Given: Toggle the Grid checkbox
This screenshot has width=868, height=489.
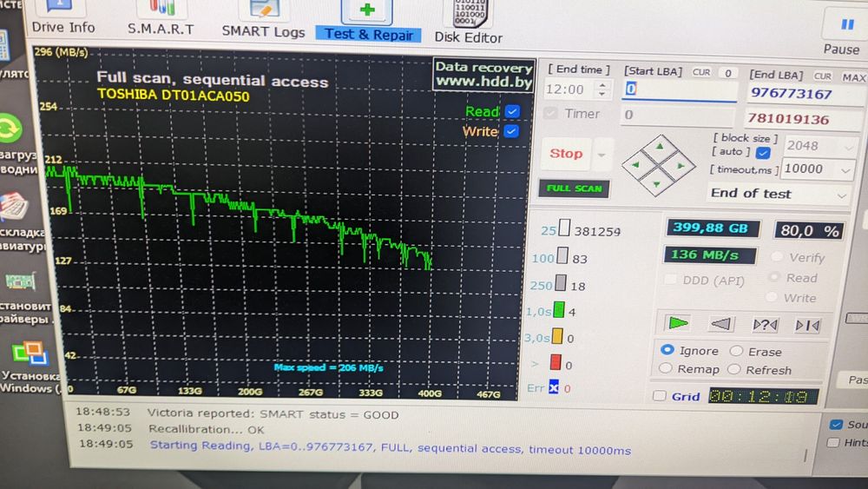Looking at the screenshot, I should point(659,395).
